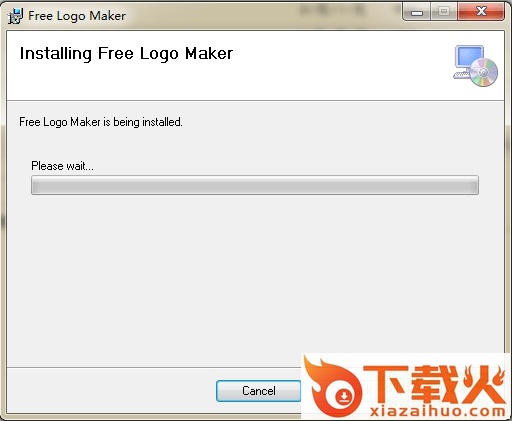Click the blue monitor in setup graphic

470,57
